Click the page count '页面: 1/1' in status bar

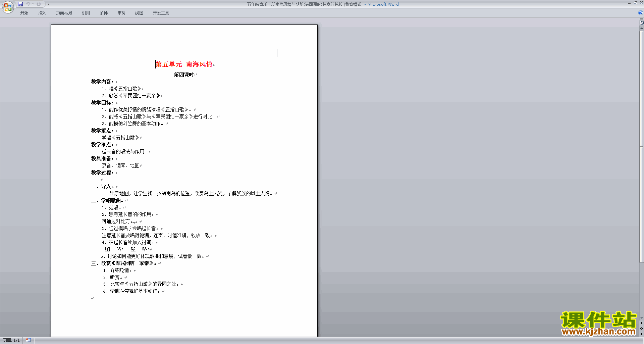pyautogui.click(x=11, y=340)
